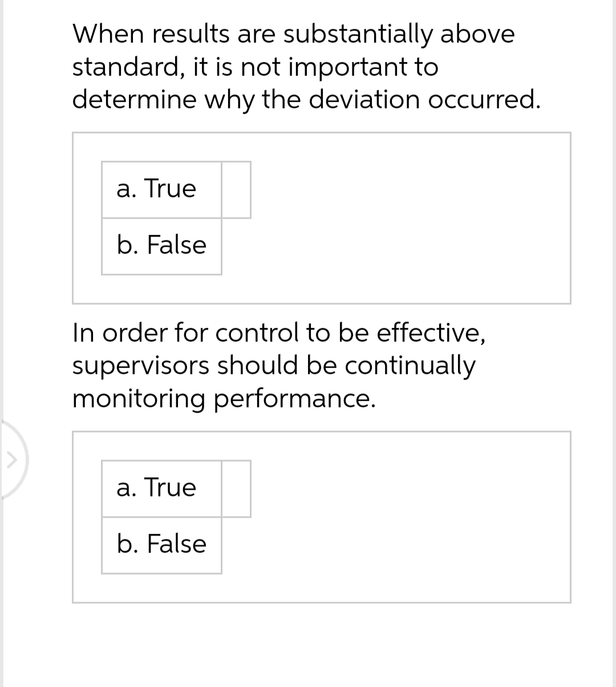Click the empty cell beside first question's True
616x687 pixels.
[x=237, y=189]
